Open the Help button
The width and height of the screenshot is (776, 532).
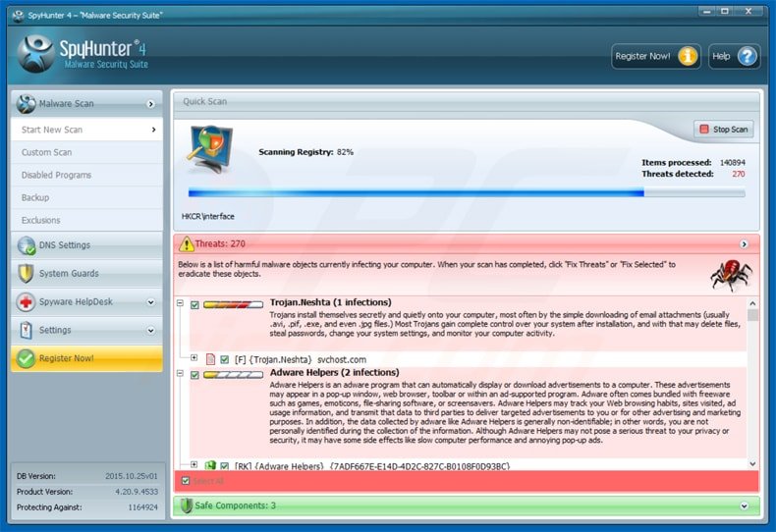pyautogui.click(x=735, y=56)
